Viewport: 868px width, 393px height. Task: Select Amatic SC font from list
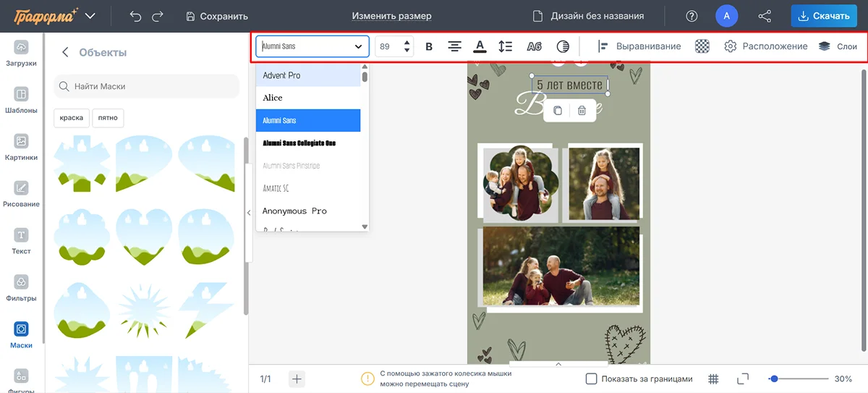point(276,188)
